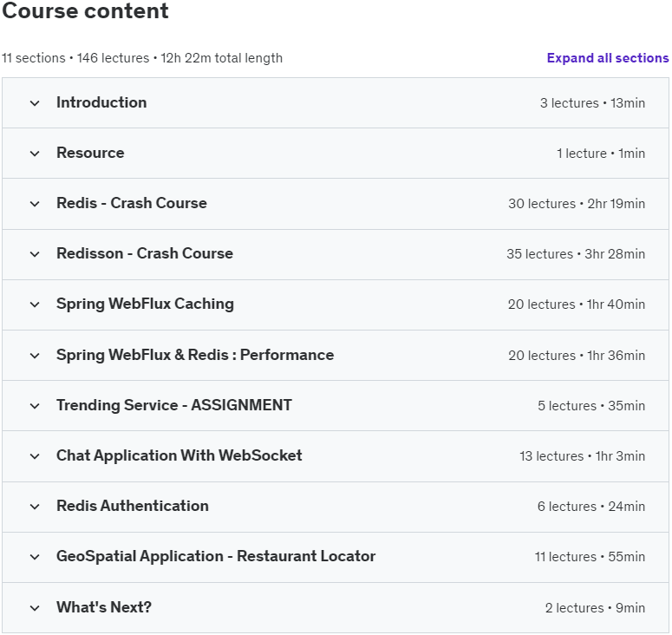Viewport: 672px width, 635px height.
Task: Expand the Resource section chevron
Action: tap(35, 154)
